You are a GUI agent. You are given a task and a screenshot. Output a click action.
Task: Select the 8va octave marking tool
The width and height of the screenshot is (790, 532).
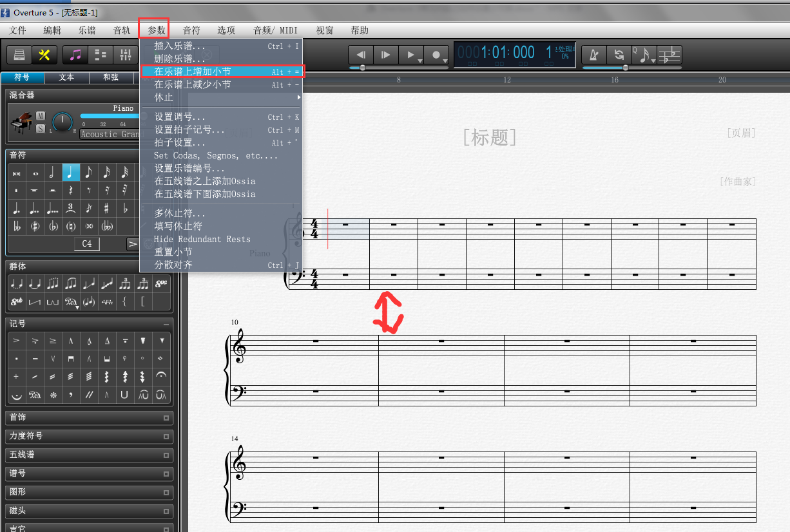160,283
